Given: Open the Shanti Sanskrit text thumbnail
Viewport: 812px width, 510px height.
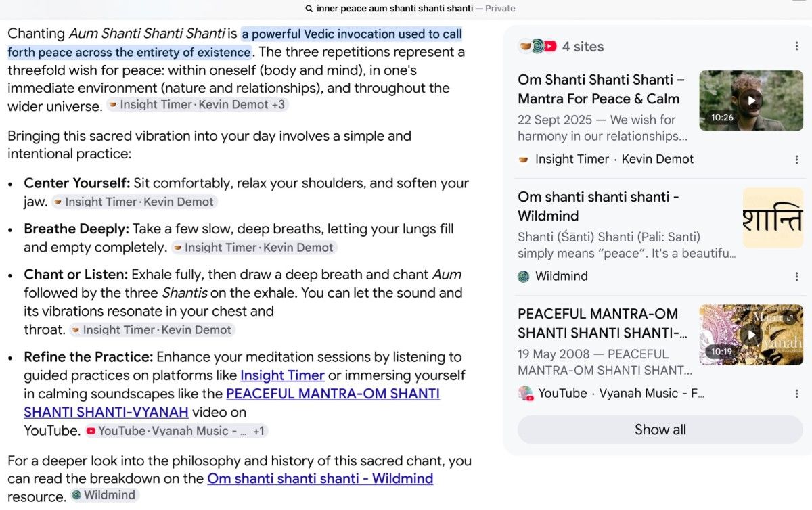Looking at the screenshot, I should coord(773,218).
